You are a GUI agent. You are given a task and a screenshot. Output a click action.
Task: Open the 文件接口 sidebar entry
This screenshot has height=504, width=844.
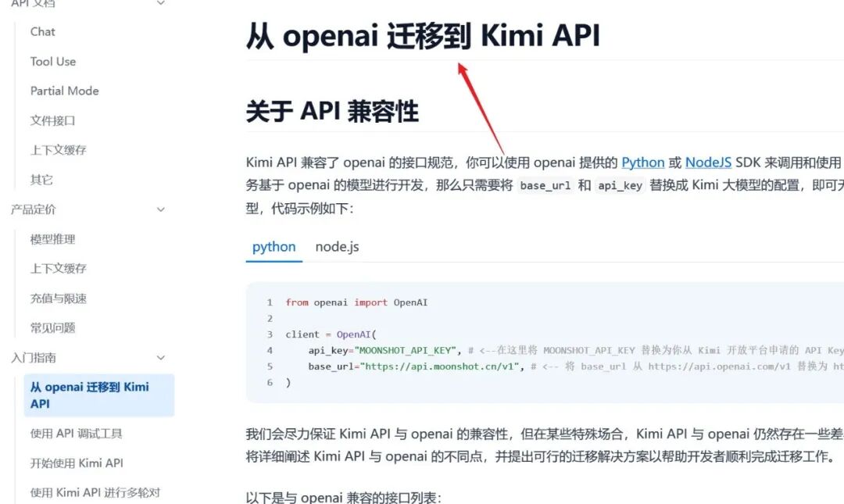tap(53, 120)
